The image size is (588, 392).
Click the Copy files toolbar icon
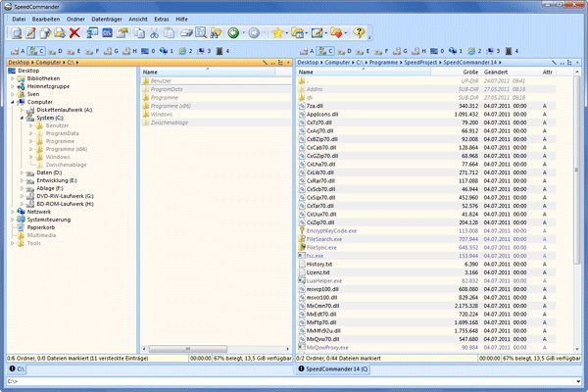(45, 33)
